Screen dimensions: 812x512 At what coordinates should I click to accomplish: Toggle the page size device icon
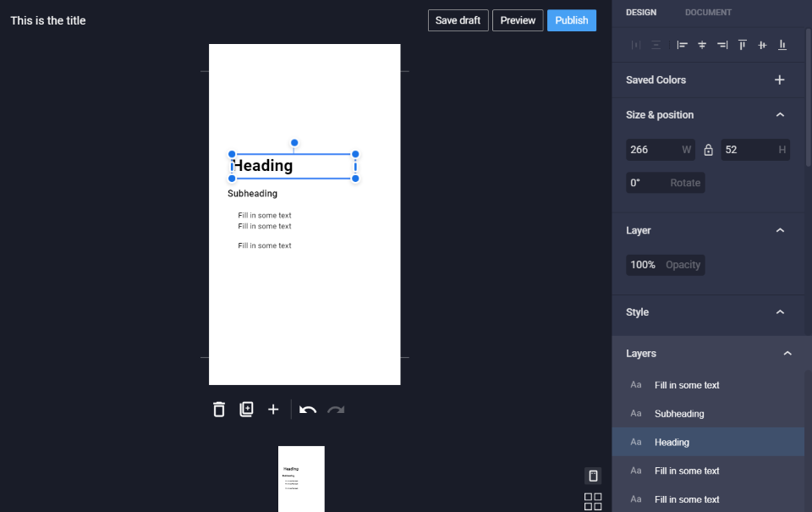tap(593, 476)
